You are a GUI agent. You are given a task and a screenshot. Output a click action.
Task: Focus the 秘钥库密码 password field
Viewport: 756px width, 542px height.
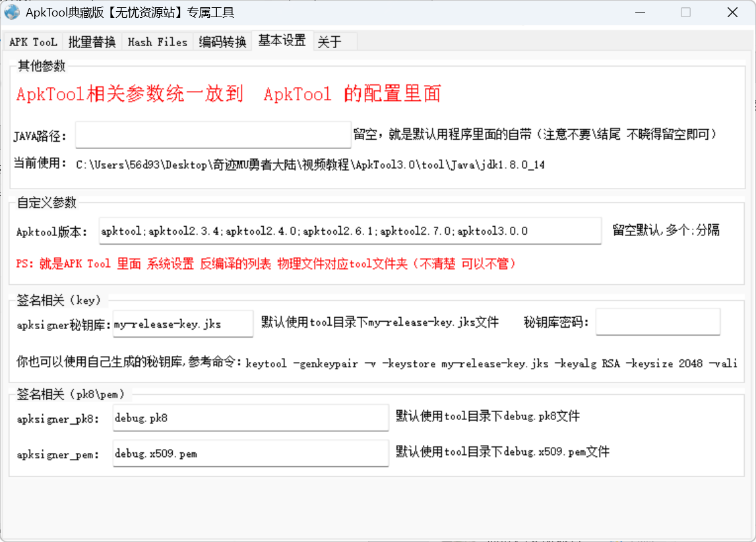[658, 321]
